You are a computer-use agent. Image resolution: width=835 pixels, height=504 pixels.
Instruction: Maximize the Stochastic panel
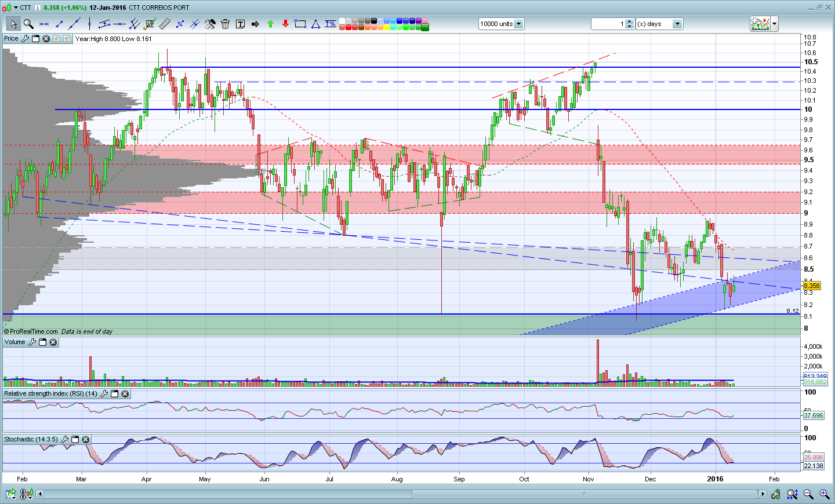point(75,440)
